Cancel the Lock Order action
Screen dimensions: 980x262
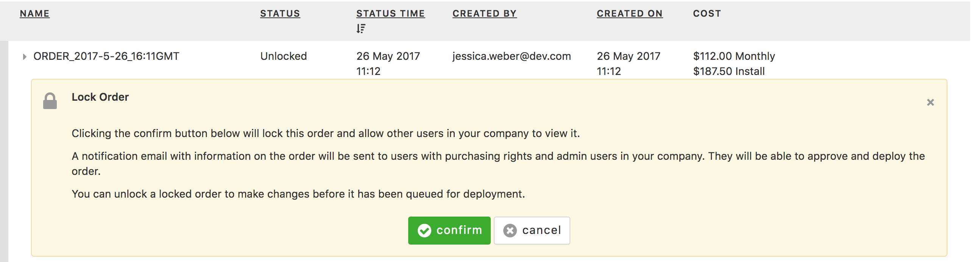click(532, 231)
